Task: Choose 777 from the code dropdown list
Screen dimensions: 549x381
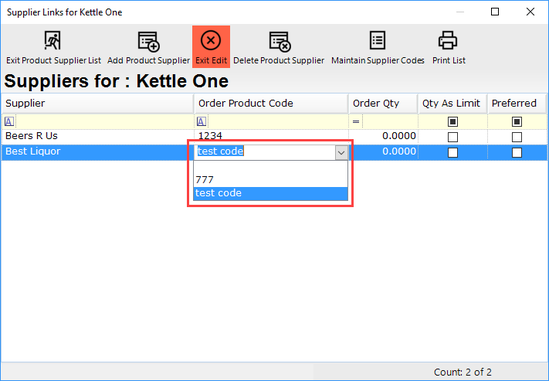Action: click(270, 180)
